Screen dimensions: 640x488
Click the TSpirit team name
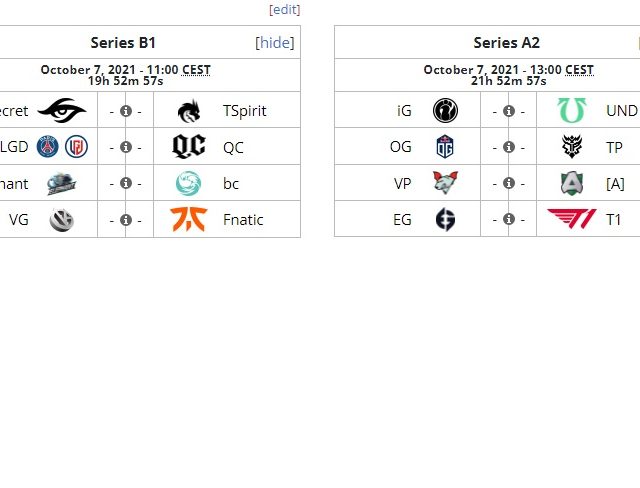(x=244, y=111)
